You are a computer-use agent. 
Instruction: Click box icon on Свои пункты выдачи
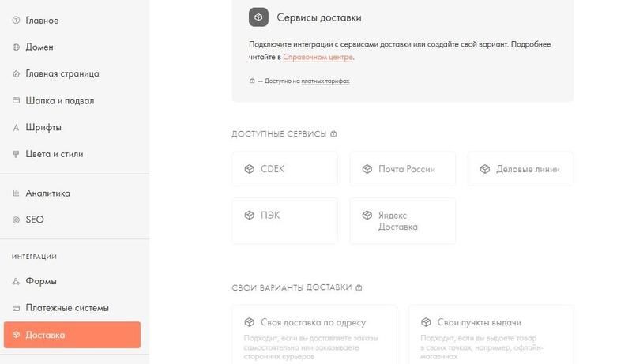click(426, 322)
